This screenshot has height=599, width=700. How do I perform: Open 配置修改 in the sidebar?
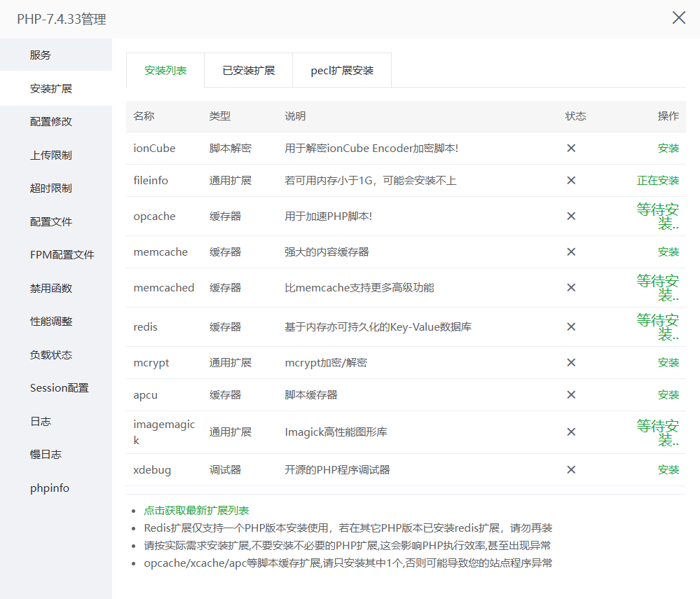click(51, 122)
